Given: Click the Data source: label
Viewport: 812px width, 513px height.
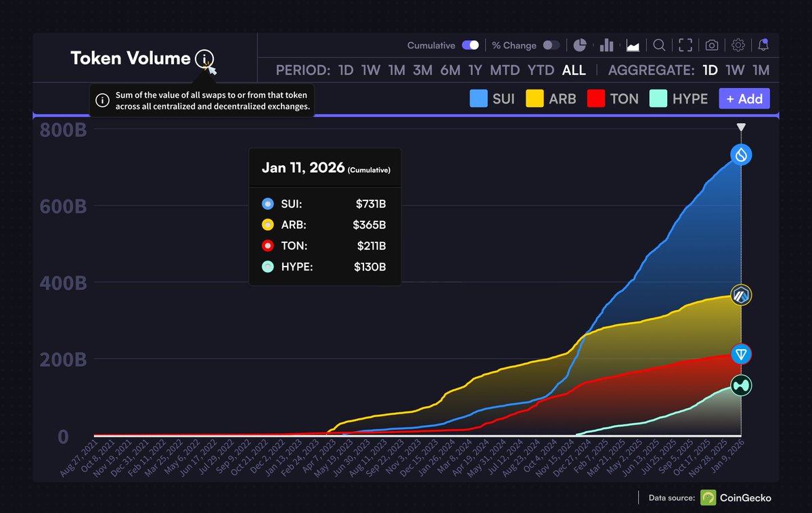Looking at the screenshot, I should [671, 498].
